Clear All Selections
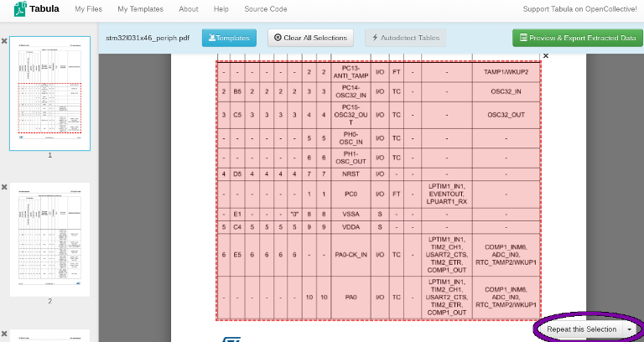The height and width of the screenshot is (342, 644). 310,38
